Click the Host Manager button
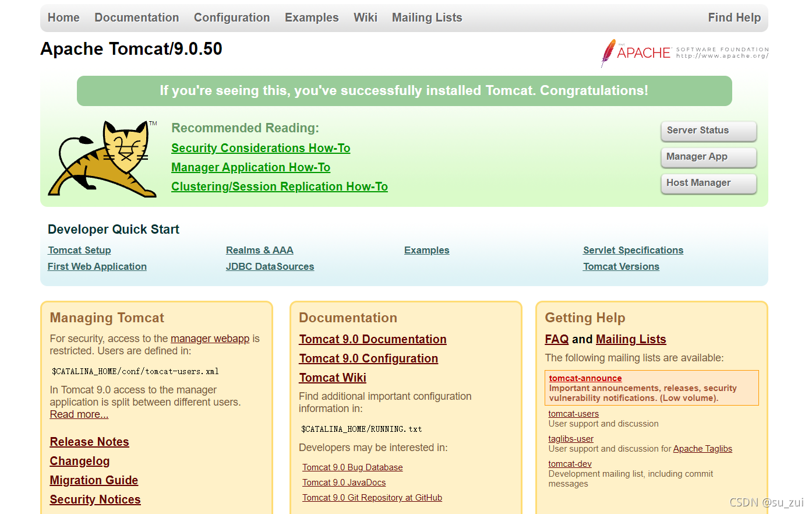Screen dimensions: 812x514 click(x=709, y=183)
